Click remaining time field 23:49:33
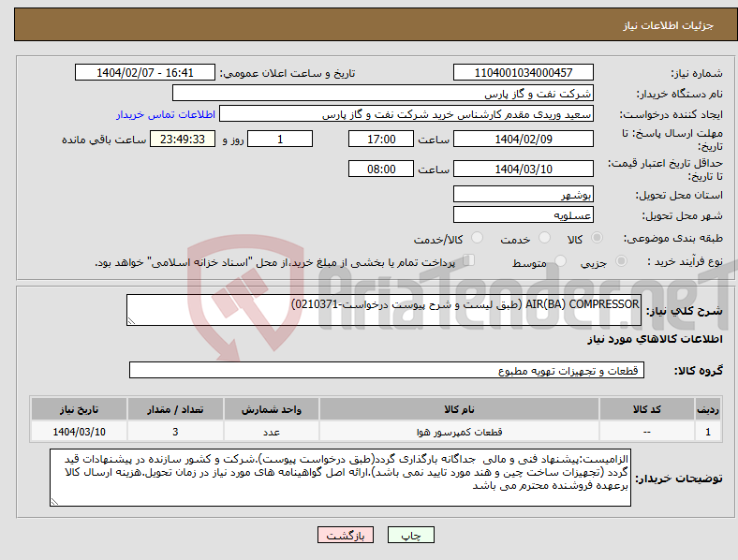Screen dimensions: 738x560 pyautogui.click(x=183, y=139)
